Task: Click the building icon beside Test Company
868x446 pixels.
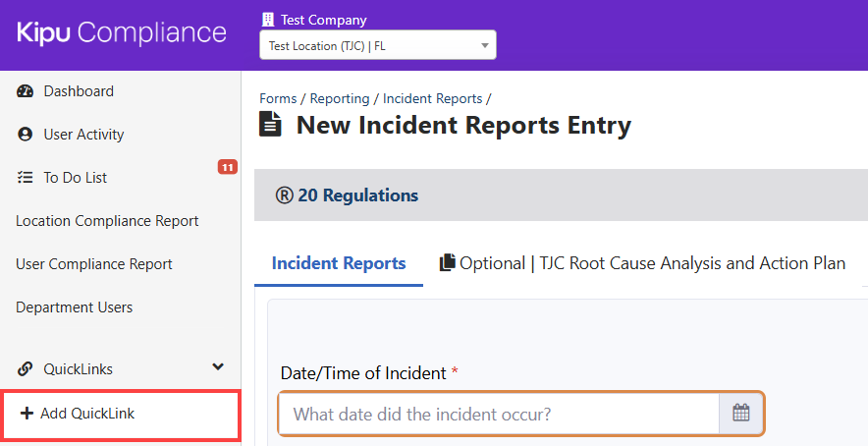Action: click(x=268, y=20)
